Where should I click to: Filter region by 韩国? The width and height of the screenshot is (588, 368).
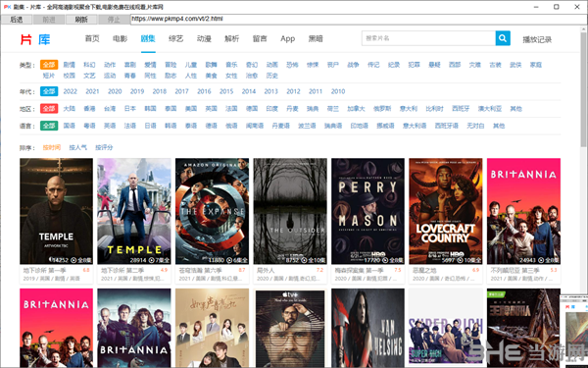150,109
